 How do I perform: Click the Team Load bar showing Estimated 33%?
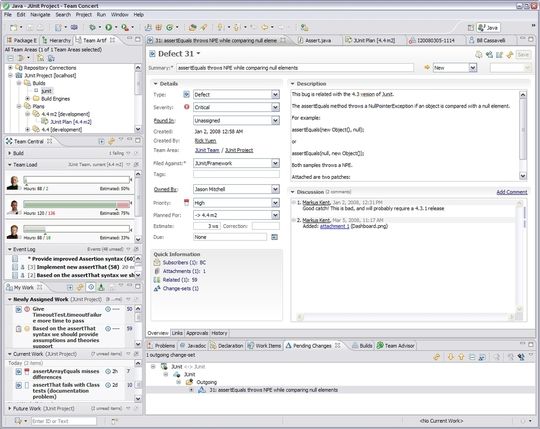tap(77, 229)
